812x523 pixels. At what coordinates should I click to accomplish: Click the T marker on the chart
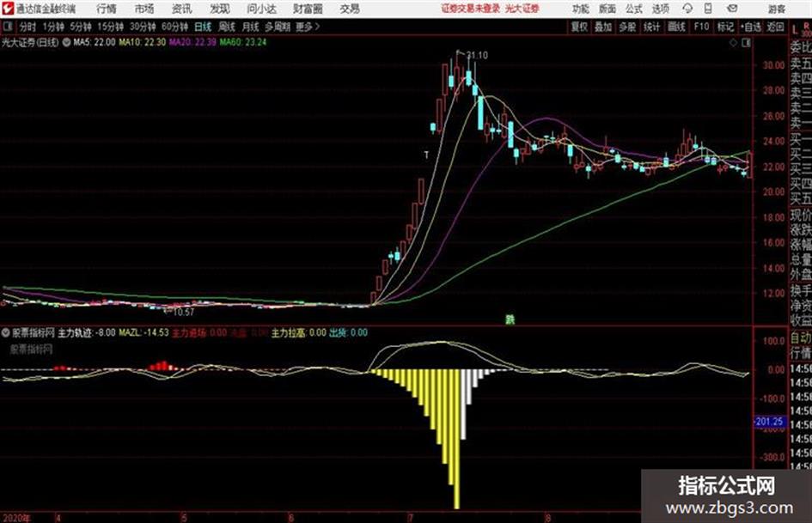point(426,155)
